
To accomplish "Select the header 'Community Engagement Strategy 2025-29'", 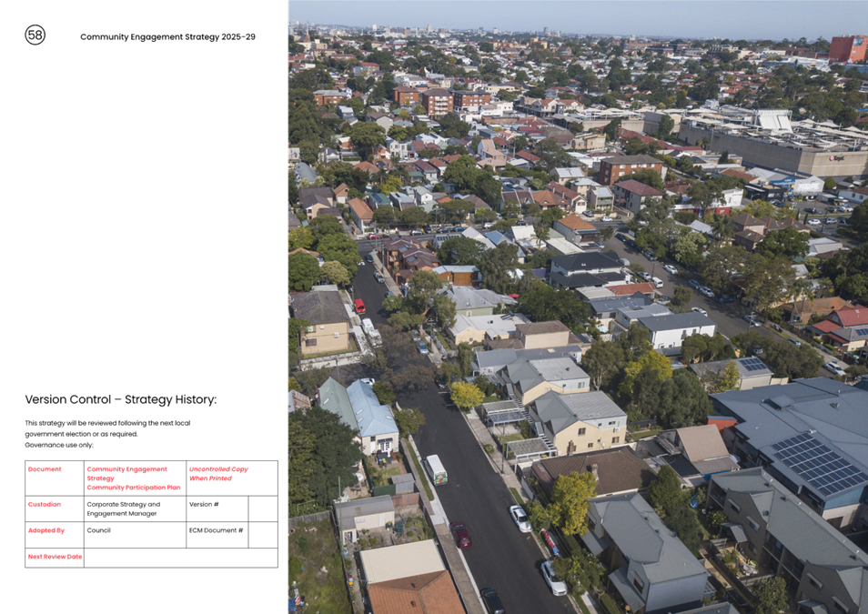I will (167, 37).
